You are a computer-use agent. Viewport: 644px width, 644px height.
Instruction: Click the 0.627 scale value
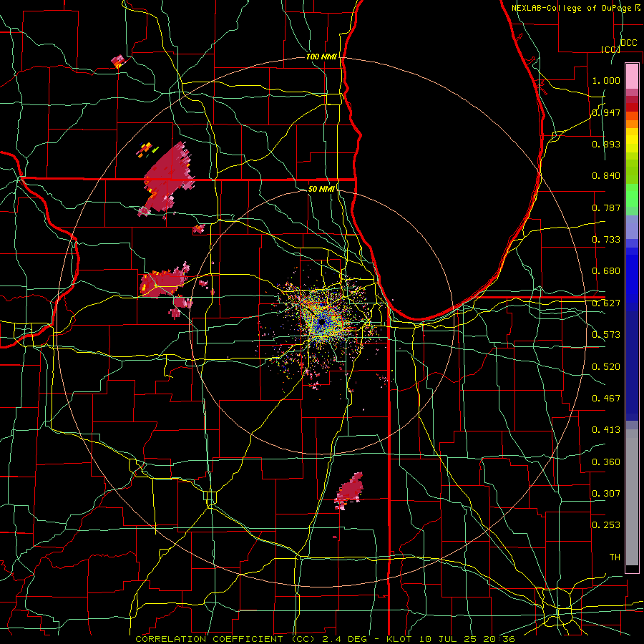click(x=606, y=303)
